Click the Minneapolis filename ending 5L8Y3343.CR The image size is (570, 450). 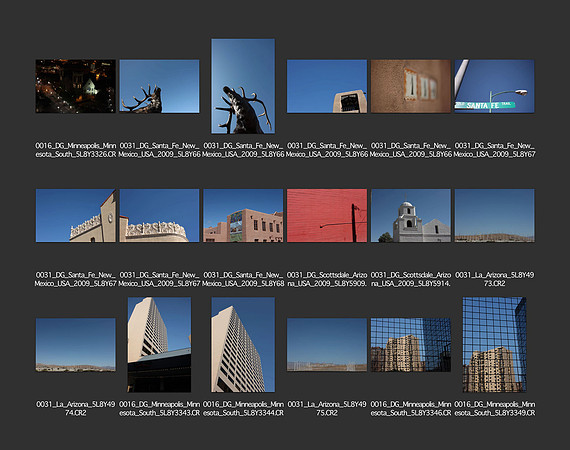coord(159,409)
